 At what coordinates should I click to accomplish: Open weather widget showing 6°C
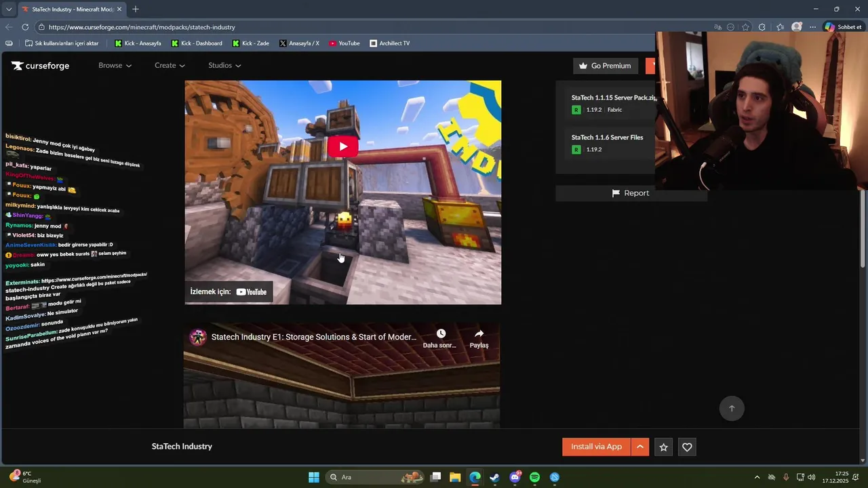(x=25, y=477)
